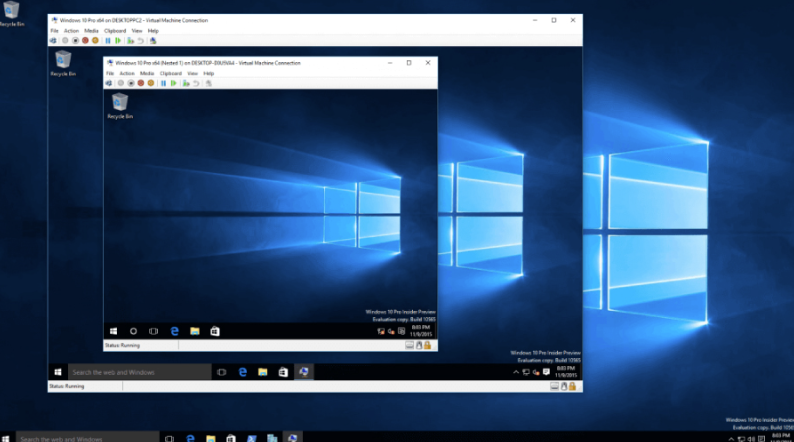Open Action menu in outer DESKTOPPC2 VM window
Image resolution: width=794 pixels, height=442 pixels.
pyautogui.click(x=71, y=31)
